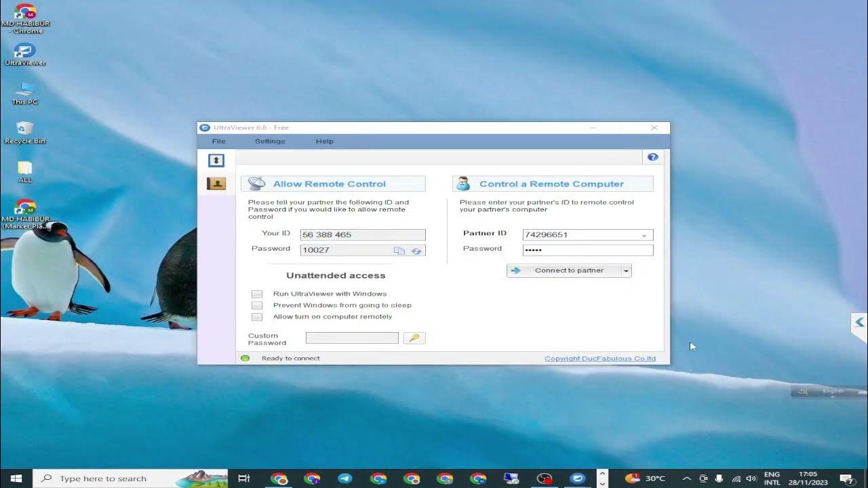The image size is (868, 488).
Task: Open the Connect to partner dropdown arrow
Action: [626, 270]
